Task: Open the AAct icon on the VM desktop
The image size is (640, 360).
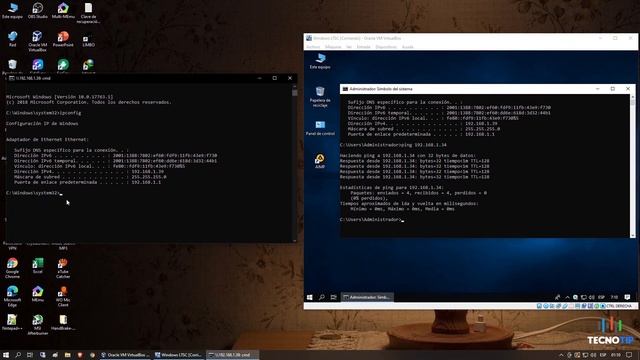Action: coord(320,161)
